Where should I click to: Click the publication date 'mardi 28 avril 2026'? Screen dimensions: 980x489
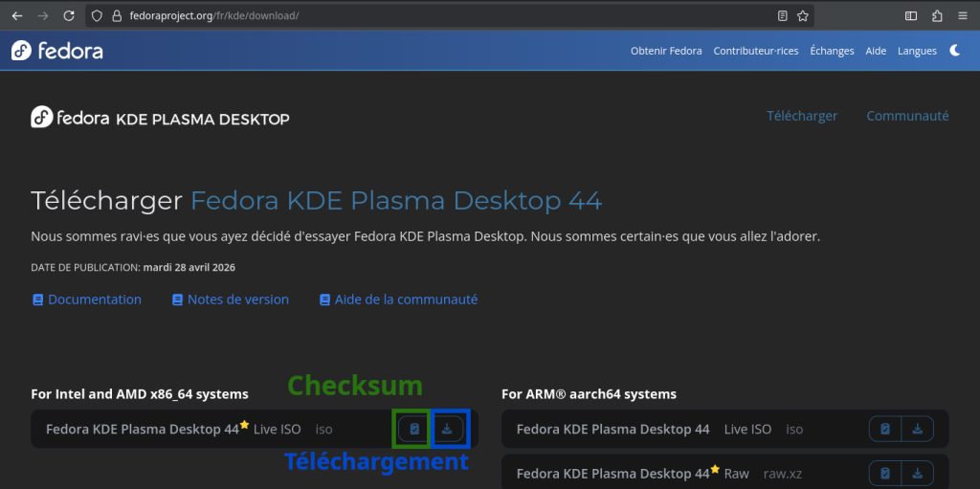click(189, 268)
